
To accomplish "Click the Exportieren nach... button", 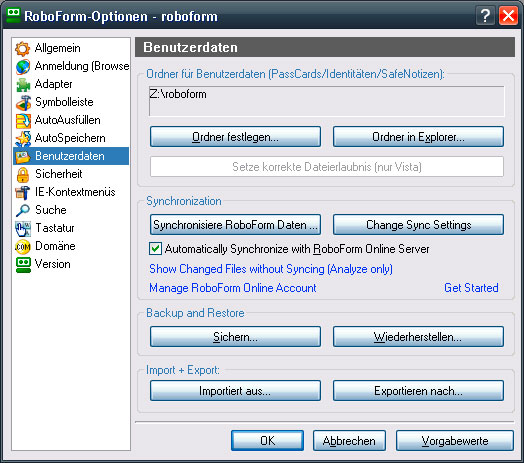I will coord(418,390).
